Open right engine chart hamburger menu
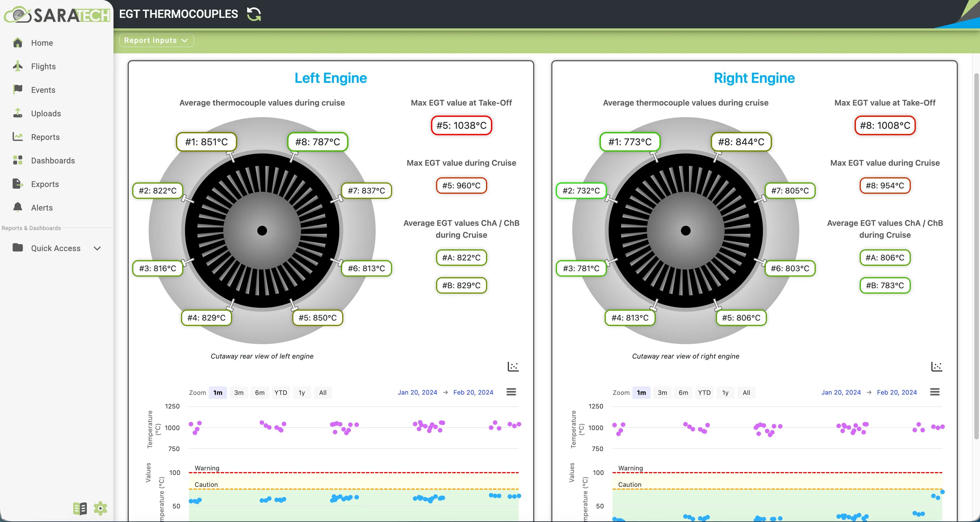Screen dimensions: 980x522 (x=935, y=392)
